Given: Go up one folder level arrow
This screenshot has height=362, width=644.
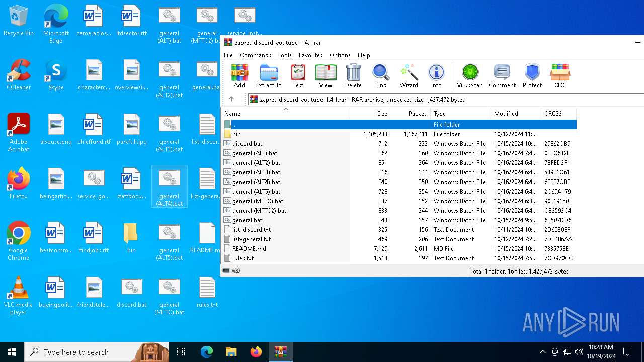Looking at the screenshot, I should tap(231, 99).
